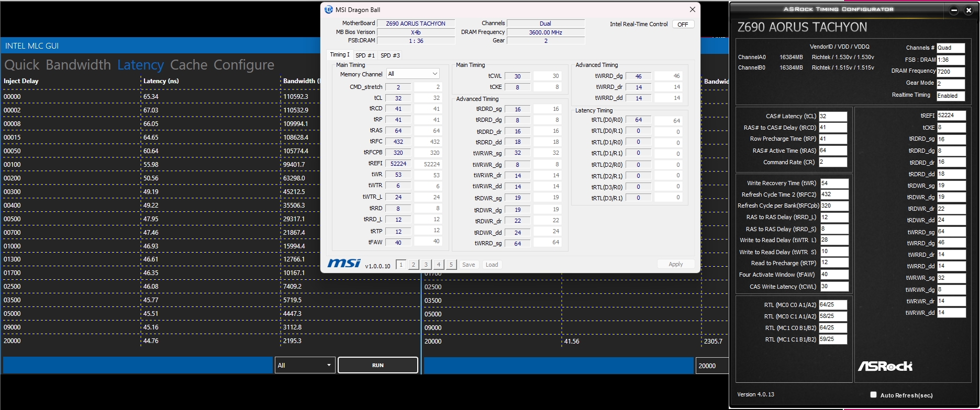
Task: Click the Gear Mode field in ASRock
Action: pos(951,84)
